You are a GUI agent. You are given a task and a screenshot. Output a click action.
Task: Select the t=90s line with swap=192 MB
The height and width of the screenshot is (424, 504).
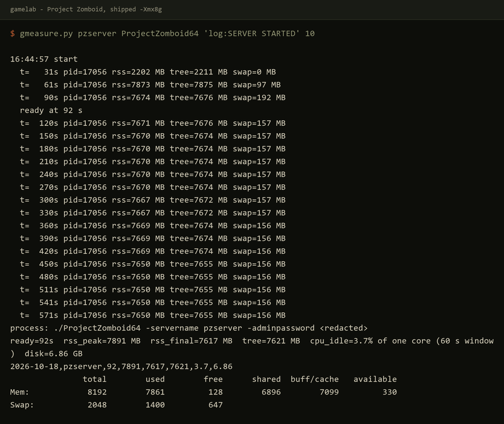click(x=152, y=98)
